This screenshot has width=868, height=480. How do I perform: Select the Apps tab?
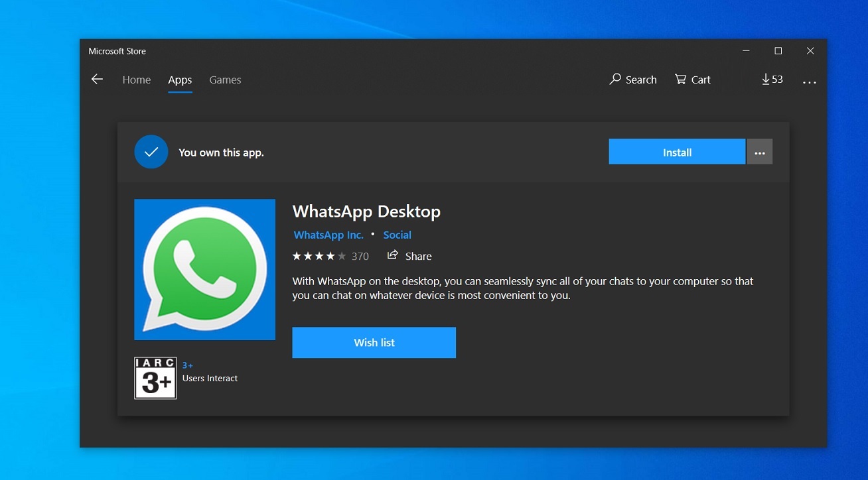pyautogui.click(x=180, y=80)
